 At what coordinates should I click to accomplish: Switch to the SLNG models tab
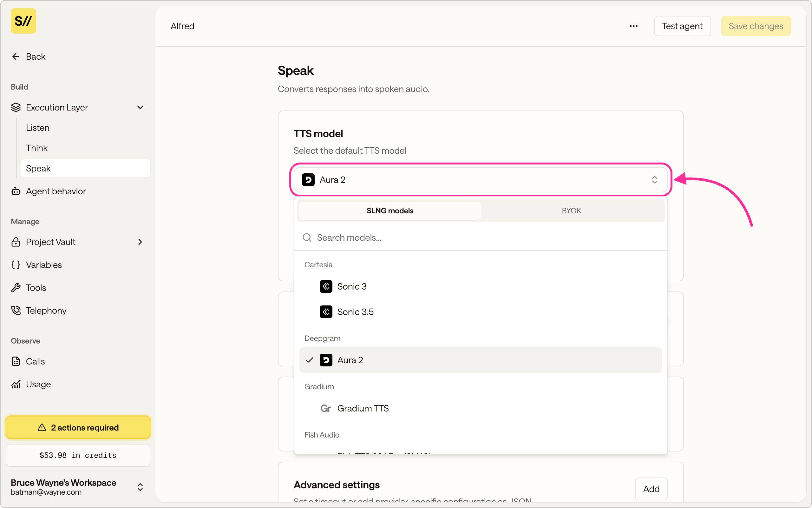coord(390,211)
